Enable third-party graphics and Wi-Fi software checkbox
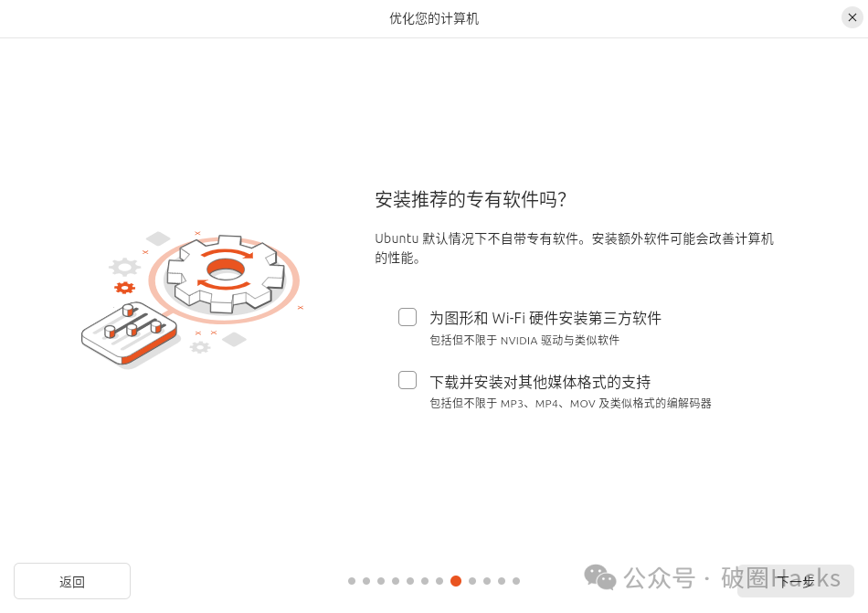Screen dimensions: 868x613 [408, 317]
